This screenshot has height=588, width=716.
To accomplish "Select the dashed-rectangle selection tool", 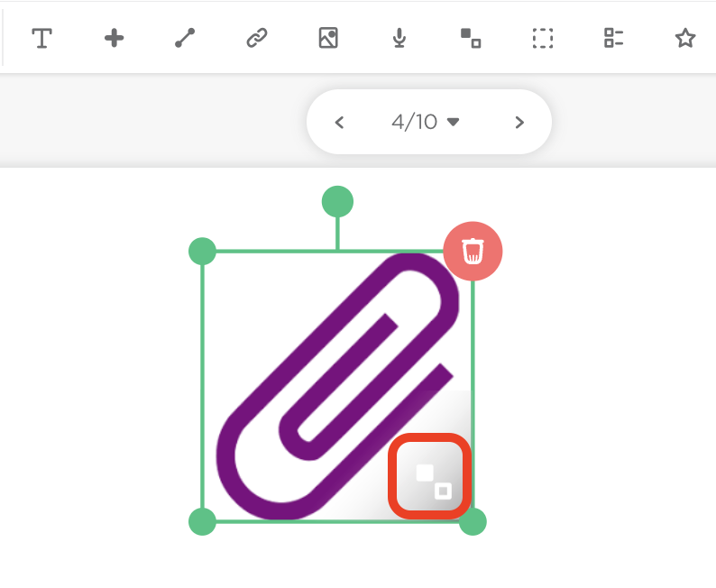I will (543, 38).
